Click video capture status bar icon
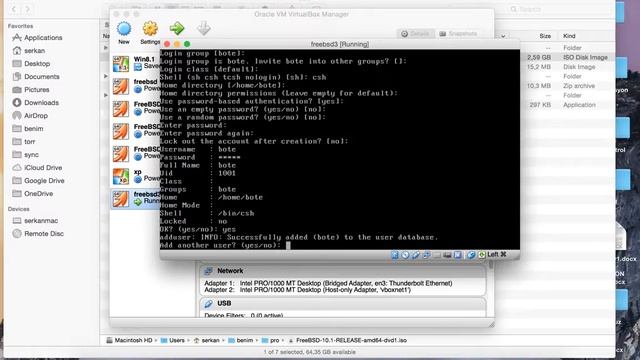This screenshot has height=360, width=640. pos(458,255)
